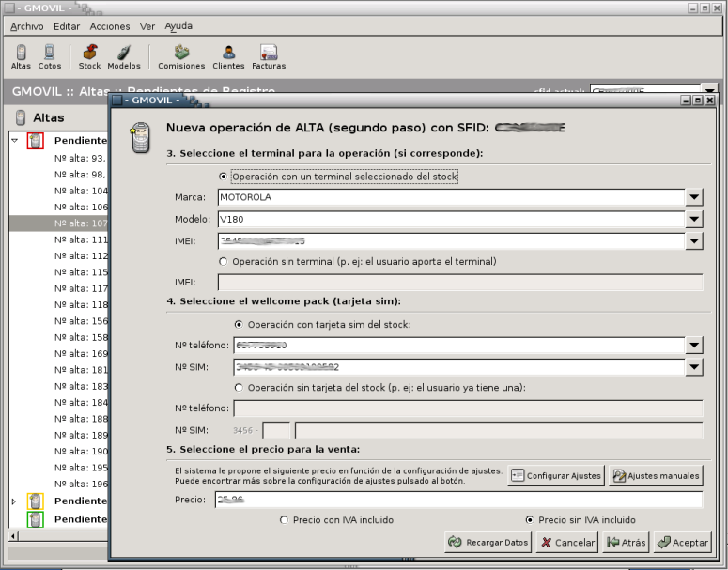Click the manual Nº teléfono field
The width and height of the screenshot is (728, 570).
pyautogui.click(x=468, y=408)
